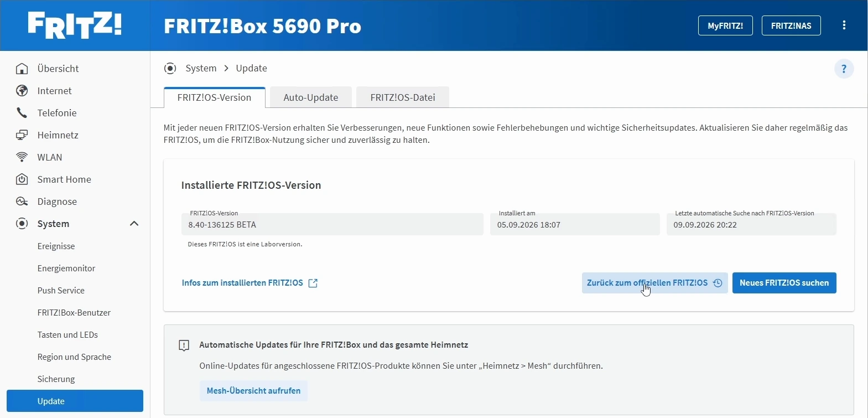This screenshot has height=418, width=868.
Task: Click the Übersicht house icon
Action: tap(22, 69)
